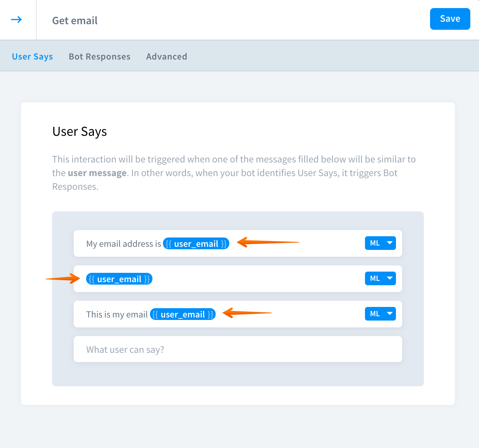The height and width of the screenshot is (448, 479).
Task: Click orange arrow left of standalone user_email
Action: pos(63,278)
